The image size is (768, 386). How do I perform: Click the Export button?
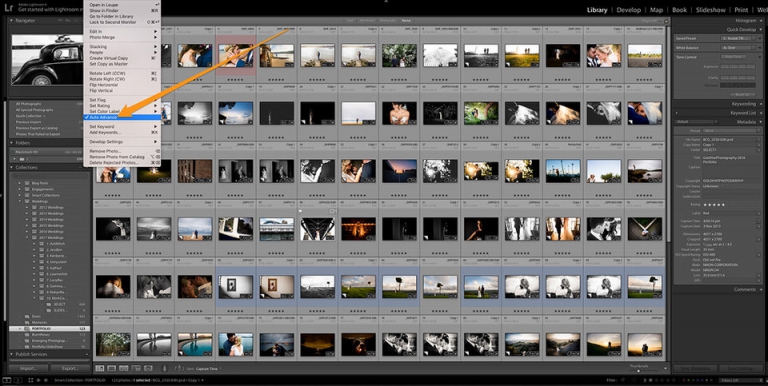coord(70,368)
